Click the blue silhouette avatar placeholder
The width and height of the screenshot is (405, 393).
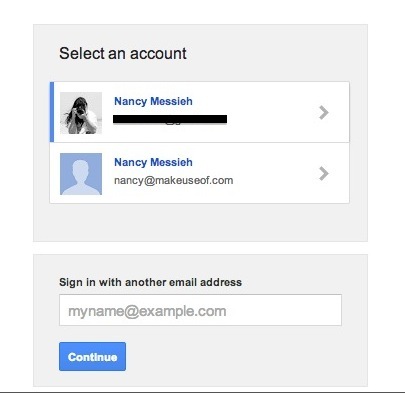click(x=81, y=174)
